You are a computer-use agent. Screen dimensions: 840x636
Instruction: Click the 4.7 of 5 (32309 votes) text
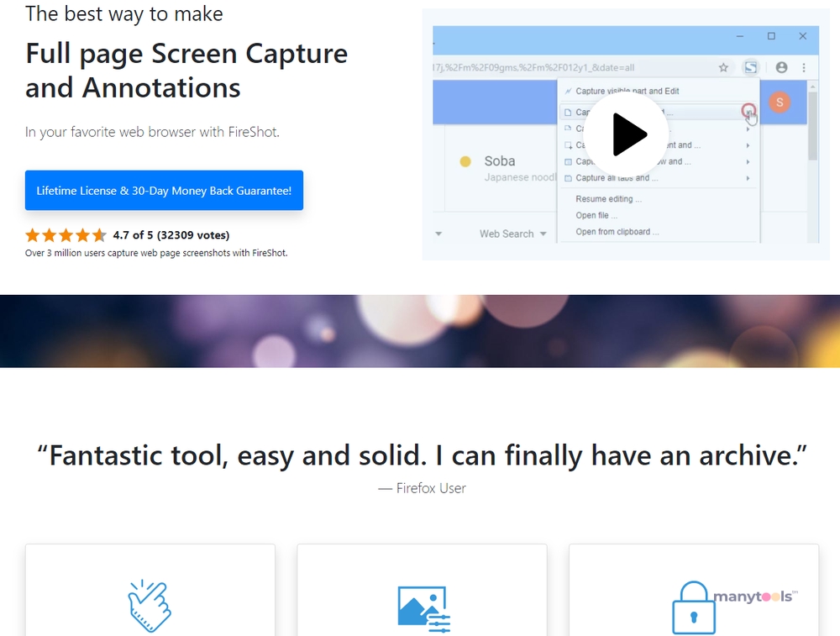coord(171,234)
